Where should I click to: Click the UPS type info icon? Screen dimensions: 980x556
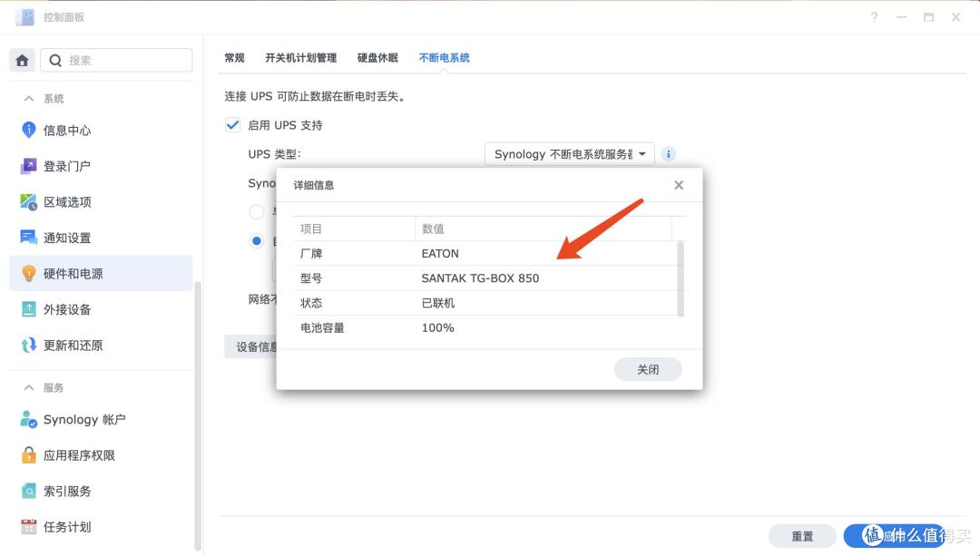pyautogui.click(x=668, y=153)
